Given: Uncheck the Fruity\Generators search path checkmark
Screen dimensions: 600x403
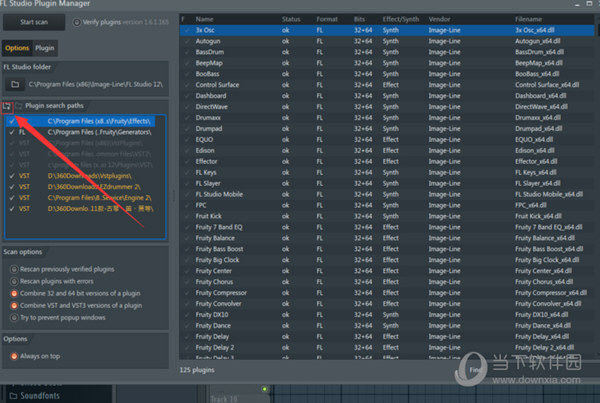Looking at the screenshot, I should pos(12,132).
